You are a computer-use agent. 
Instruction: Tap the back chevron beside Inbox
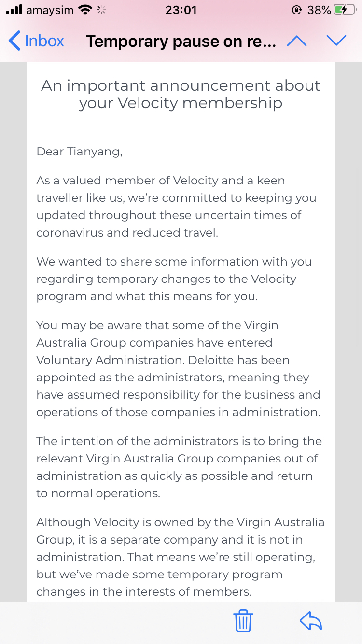(14, 41)
